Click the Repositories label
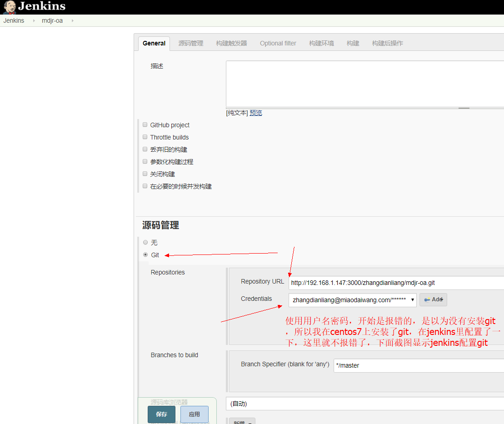The width and height of the screenshot is (504, 424). (168, 272)
